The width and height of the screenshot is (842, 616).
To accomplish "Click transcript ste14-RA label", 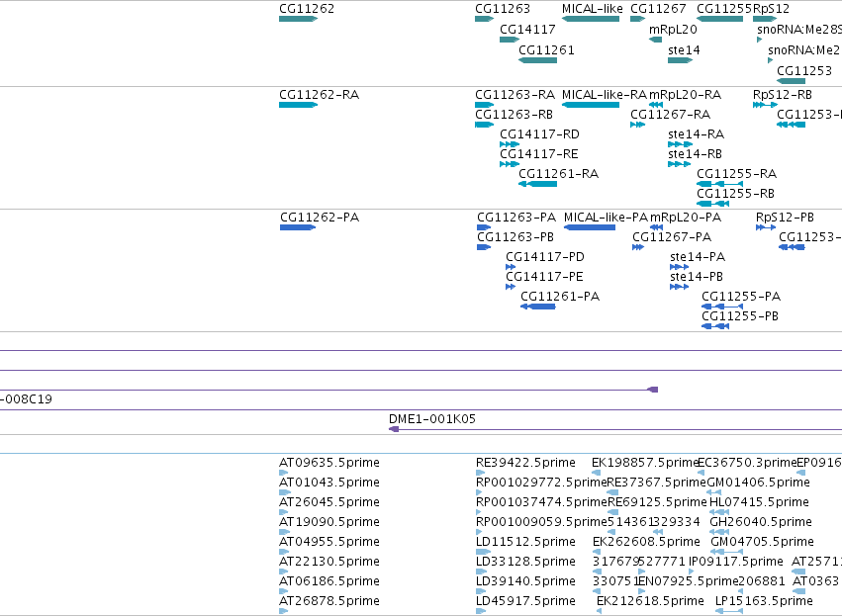I will point(696,134).
